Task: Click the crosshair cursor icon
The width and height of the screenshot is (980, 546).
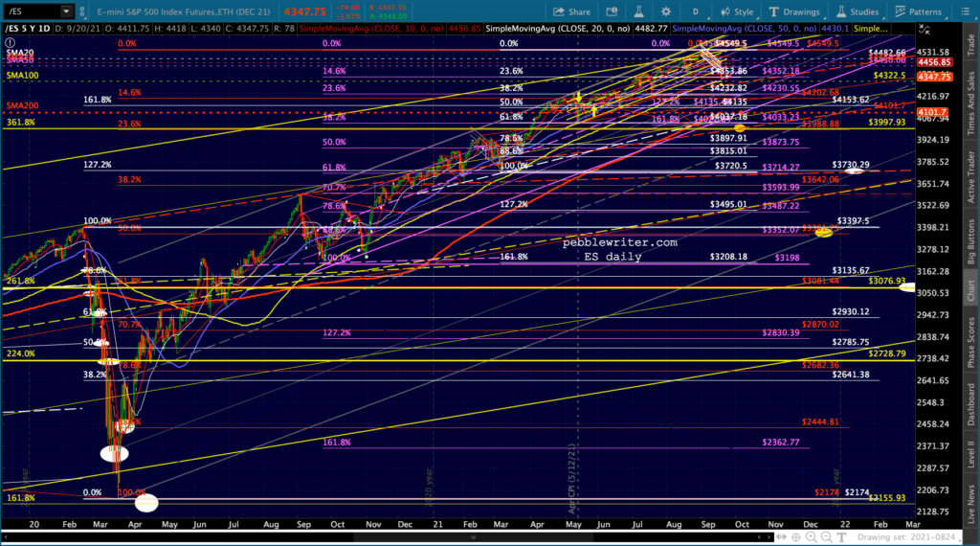Action: pyautogui.click(x=795, y=537)
